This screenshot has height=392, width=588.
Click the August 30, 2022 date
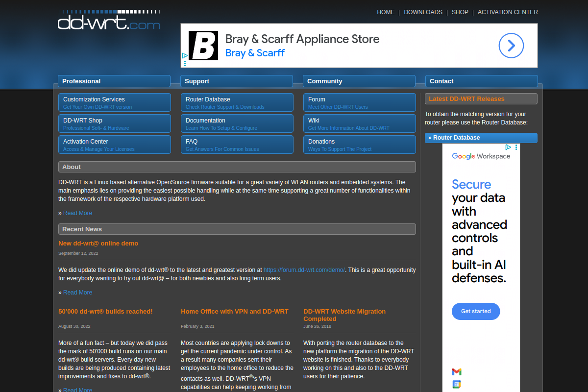(x=74, y=326)
